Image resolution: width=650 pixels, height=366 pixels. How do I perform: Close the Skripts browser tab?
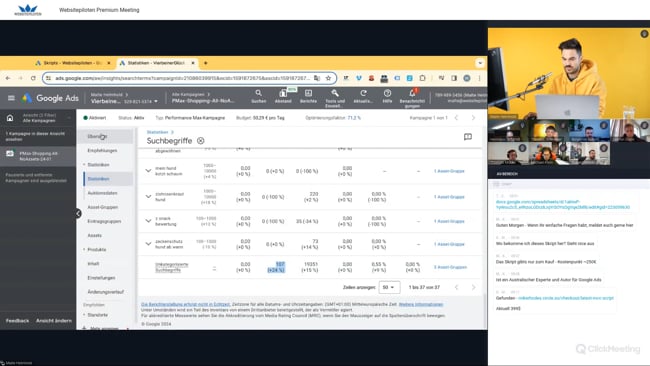tap(109, 63)
